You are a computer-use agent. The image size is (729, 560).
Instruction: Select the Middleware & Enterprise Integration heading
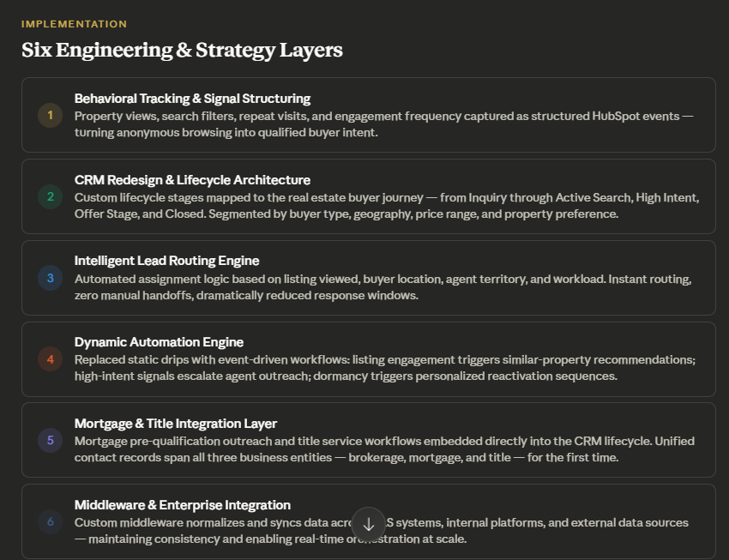(182, 505)
